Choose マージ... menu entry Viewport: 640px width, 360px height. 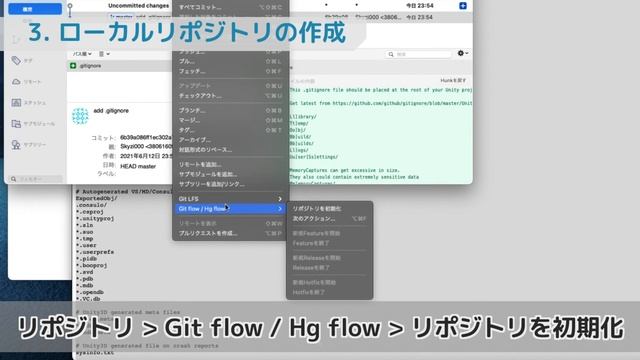tap(230, 120)
